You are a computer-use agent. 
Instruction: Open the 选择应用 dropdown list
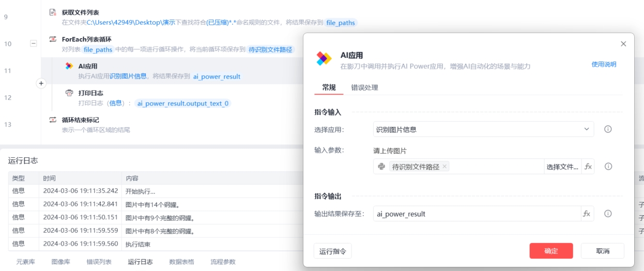click(483, 129)
